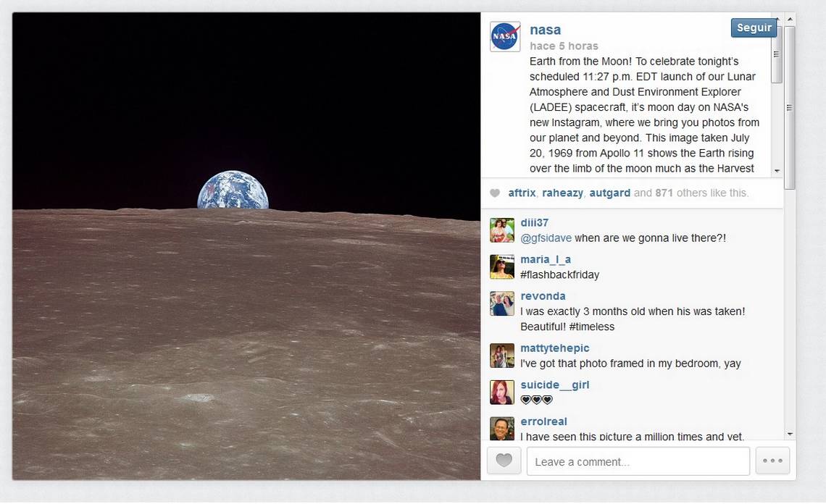
Task: Open maria_l_a's profile avatar
Action: pos(501,266)
